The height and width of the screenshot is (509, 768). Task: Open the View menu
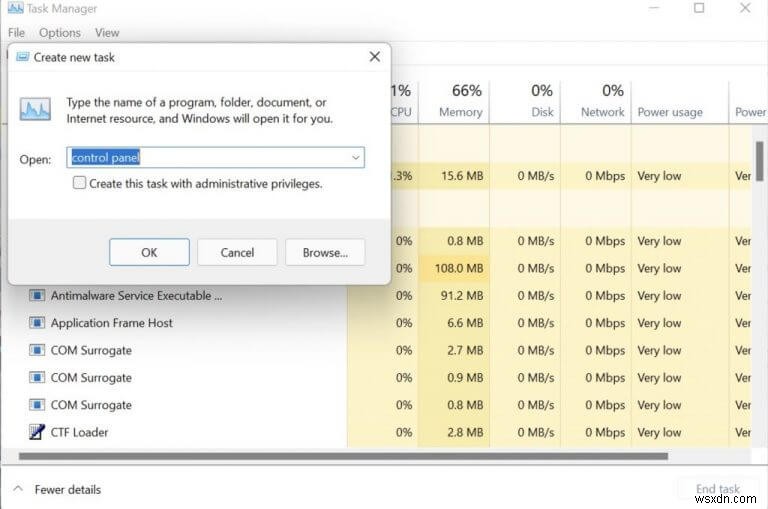pyautogui.click(x=107, y=33)
